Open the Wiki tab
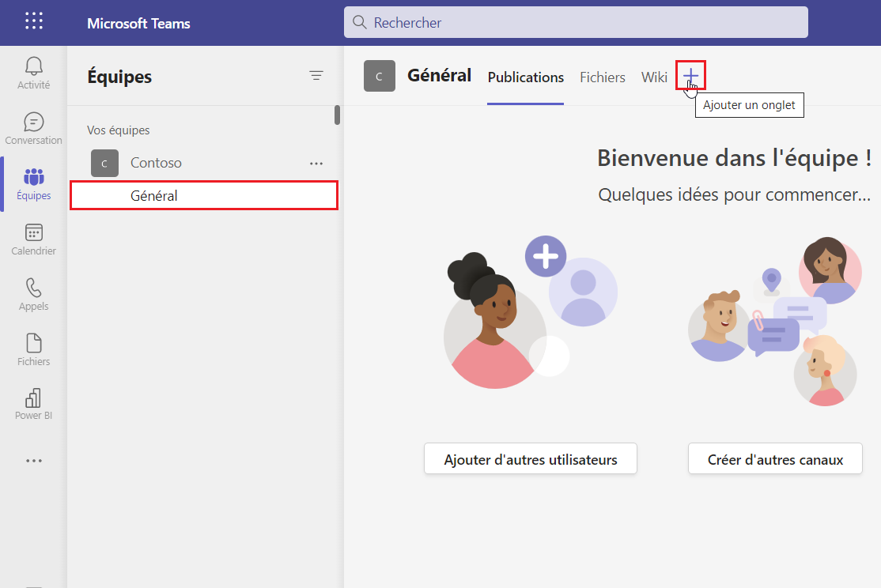This screenshot has height=588, width=881. click(x=654, y=77)
